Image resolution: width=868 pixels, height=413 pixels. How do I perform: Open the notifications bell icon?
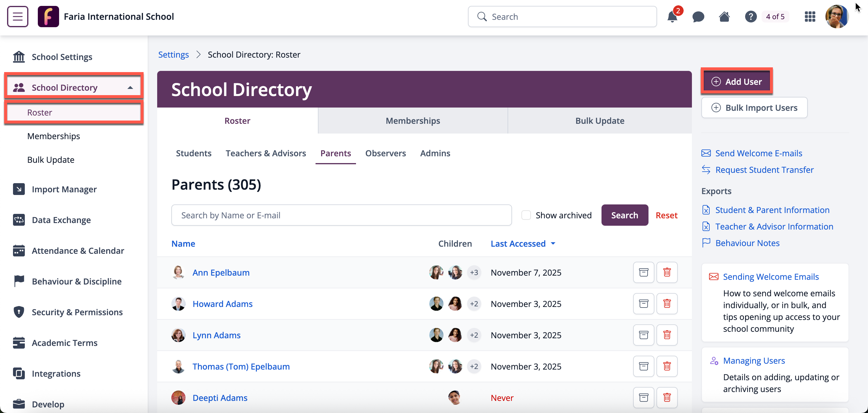(672, 17)
